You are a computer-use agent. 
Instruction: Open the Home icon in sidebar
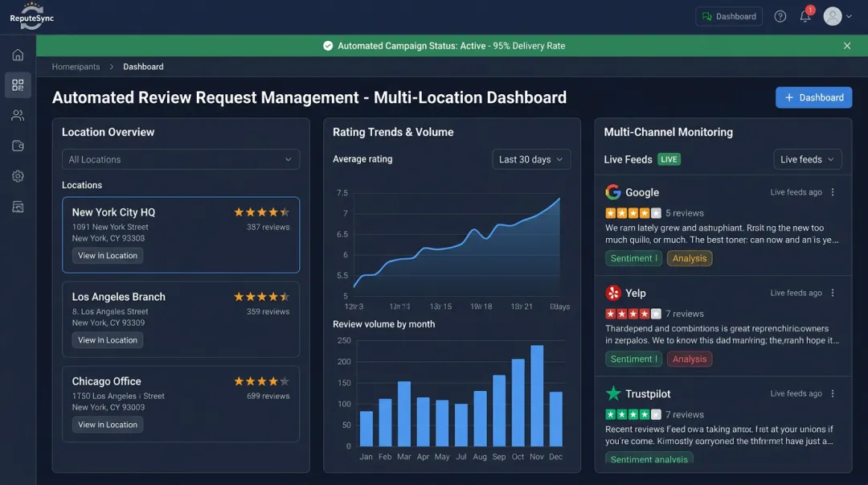pyautogui.click(x=18, y=55)
